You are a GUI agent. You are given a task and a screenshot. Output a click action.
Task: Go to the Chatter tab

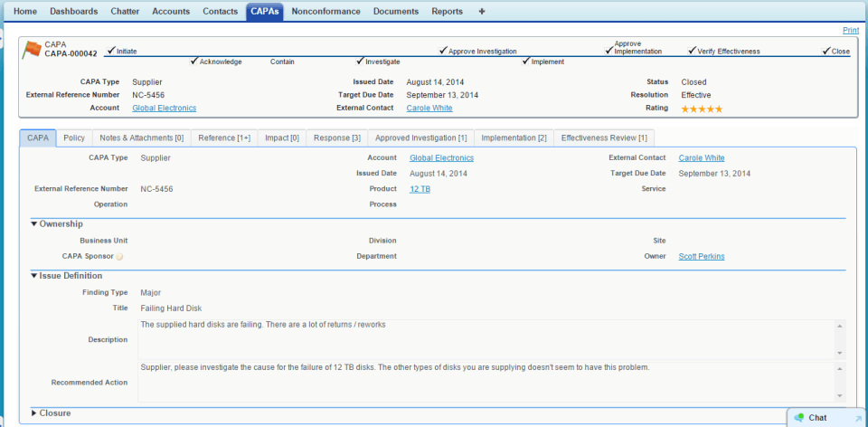click(125, 11)
